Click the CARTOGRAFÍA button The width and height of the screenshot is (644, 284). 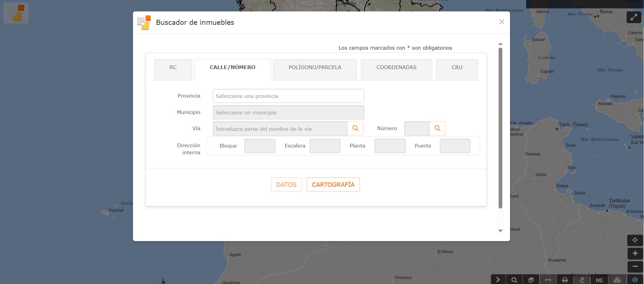coord(333,184)
